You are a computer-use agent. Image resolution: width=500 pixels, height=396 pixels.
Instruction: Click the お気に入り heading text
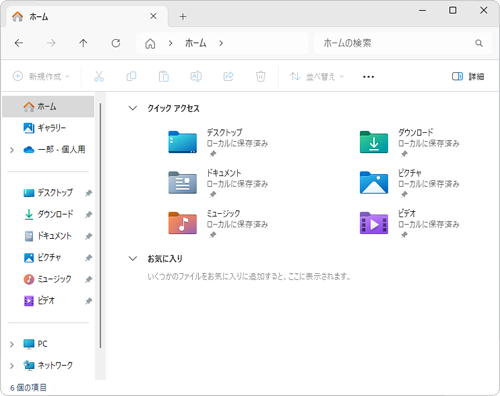tap(165, 259)
